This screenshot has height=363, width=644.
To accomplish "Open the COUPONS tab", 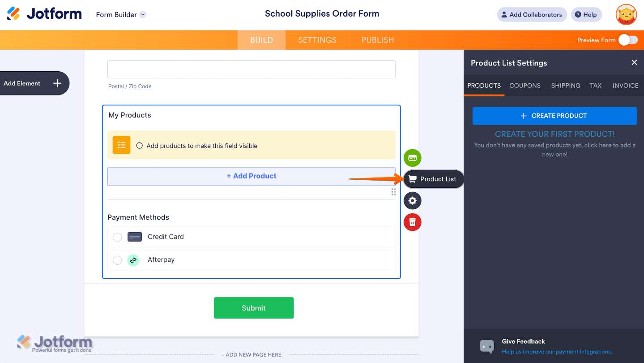I will point(525,86).
